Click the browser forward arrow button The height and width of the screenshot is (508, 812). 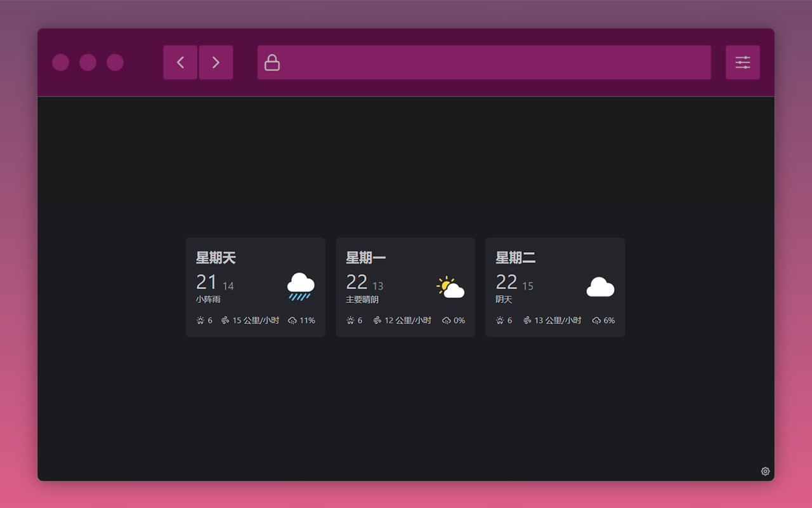(216, 62)
